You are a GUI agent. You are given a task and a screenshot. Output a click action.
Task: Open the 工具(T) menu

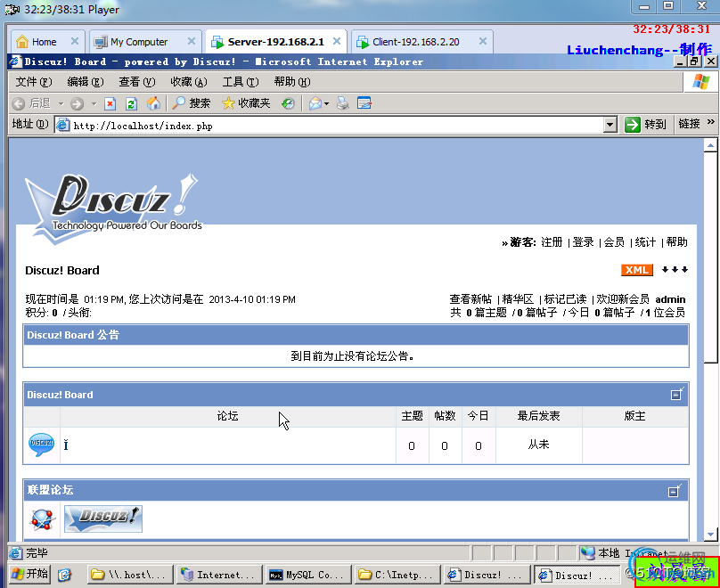point(241,82)
